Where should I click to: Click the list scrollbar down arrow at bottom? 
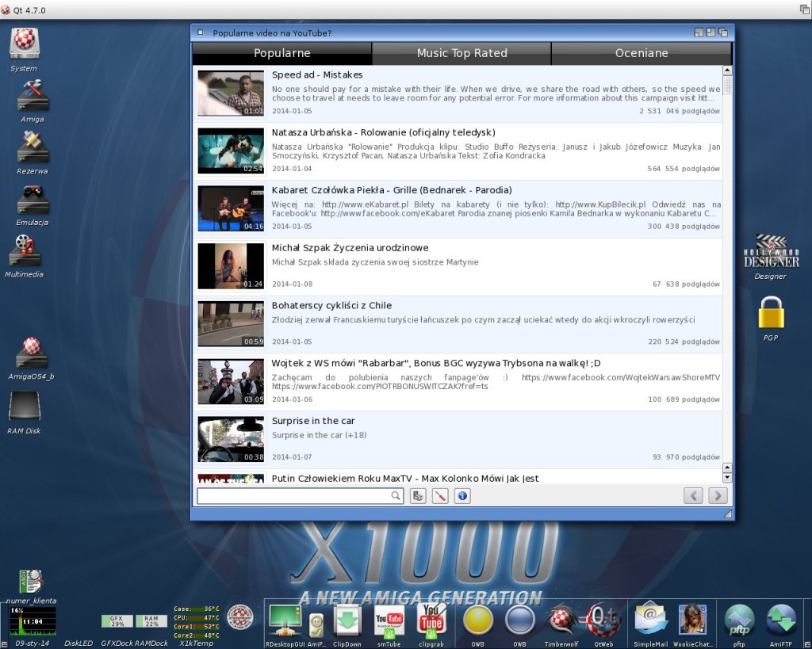(x=727, y=478)
